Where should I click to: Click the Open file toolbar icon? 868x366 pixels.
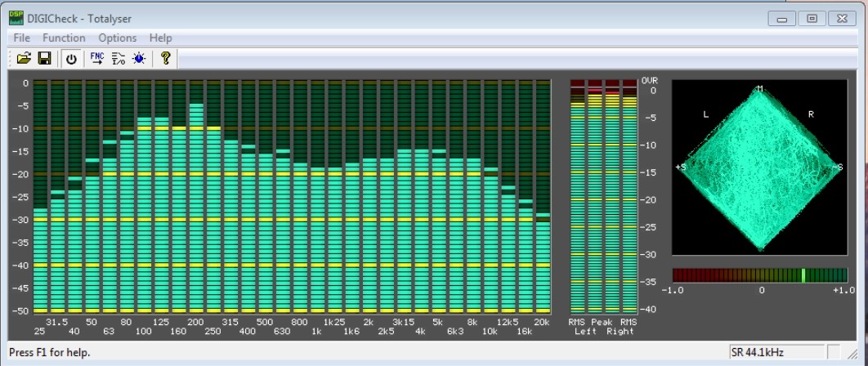24,58
